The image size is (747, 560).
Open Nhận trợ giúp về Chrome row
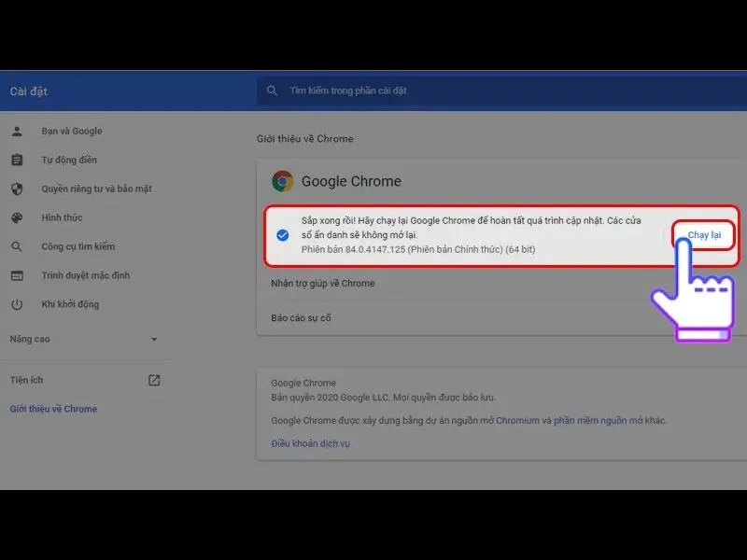pos(501,284)
